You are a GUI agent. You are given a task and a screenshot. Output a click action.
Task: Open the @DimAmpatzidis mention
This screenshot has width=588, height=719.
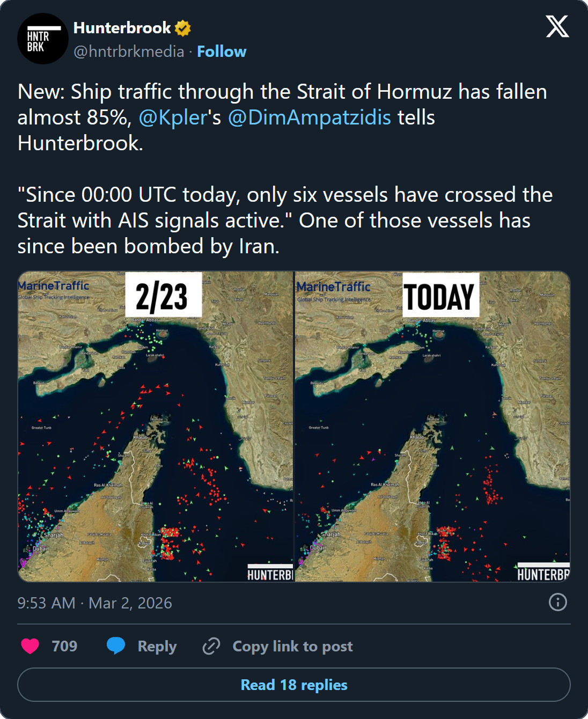coord(307,117)
